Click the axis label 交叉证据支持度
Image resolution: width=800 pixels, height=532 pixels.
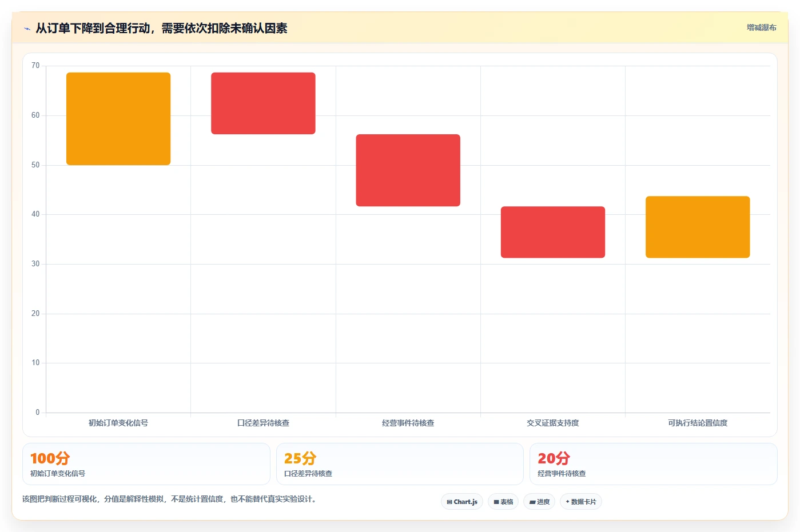553,423
